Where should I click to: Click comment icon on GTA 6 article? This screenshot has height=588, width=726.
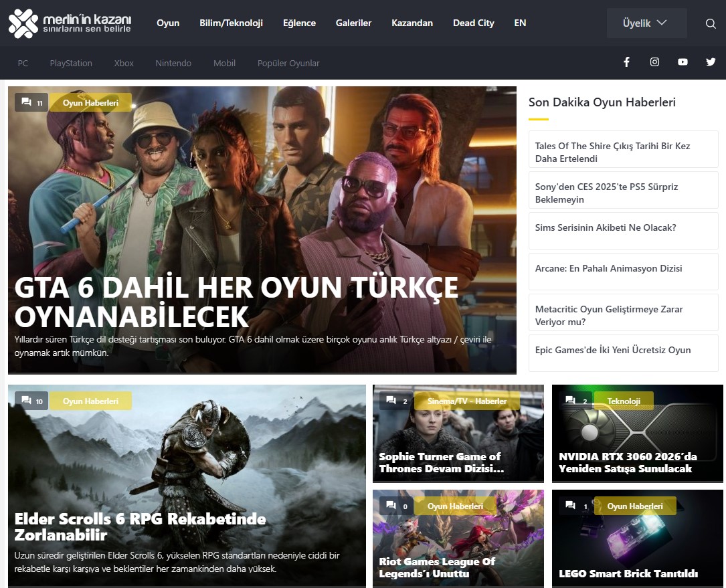pos(27,102)
